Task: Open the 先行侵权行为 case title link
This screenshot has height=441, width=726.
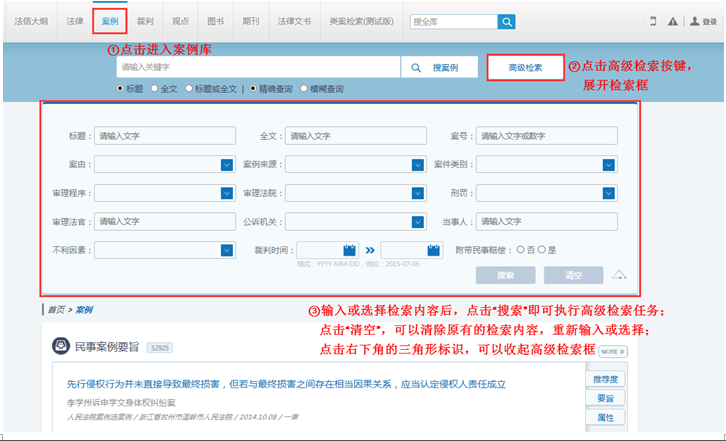Action: [287, 383]
